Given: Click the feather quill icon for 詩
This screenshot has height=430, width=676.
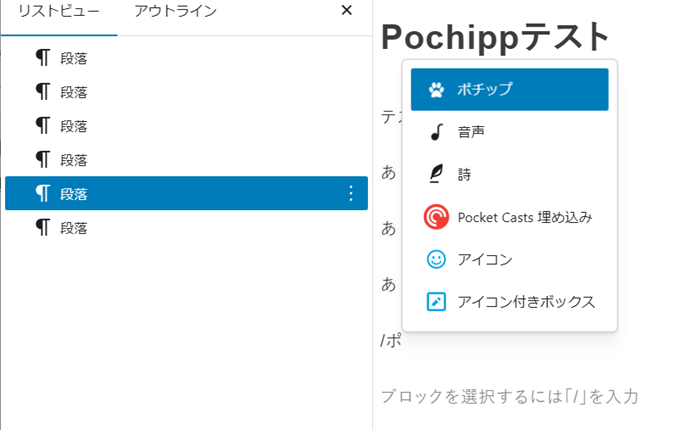Looking at the screenshot, I should (x=436, y=174).
